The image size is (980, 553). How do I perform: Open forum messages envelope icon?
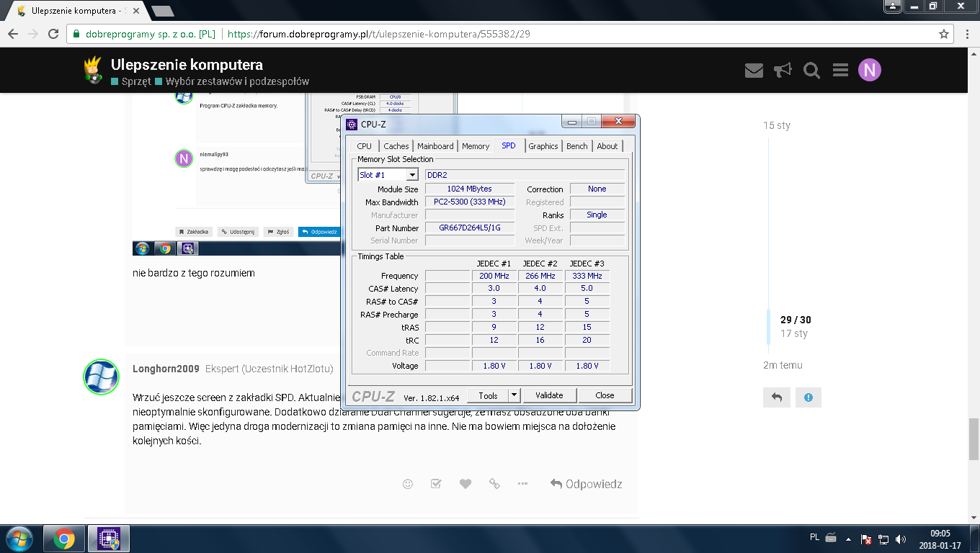coord(754,70)
